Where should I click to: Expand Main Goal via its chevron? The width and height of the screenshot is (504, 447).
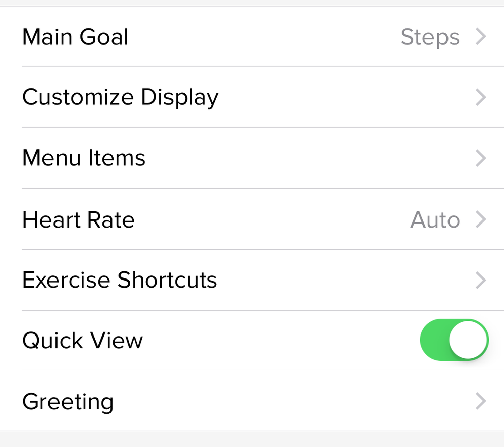tap(480, 36)
